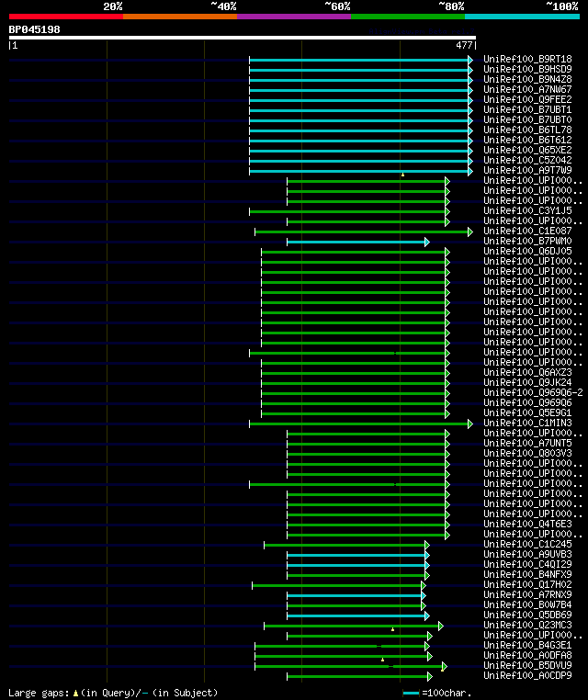Screen dimensions: 588x700
Task: Select the UniRef100_Q23MC3 label
Action: (x=527, y=625)
